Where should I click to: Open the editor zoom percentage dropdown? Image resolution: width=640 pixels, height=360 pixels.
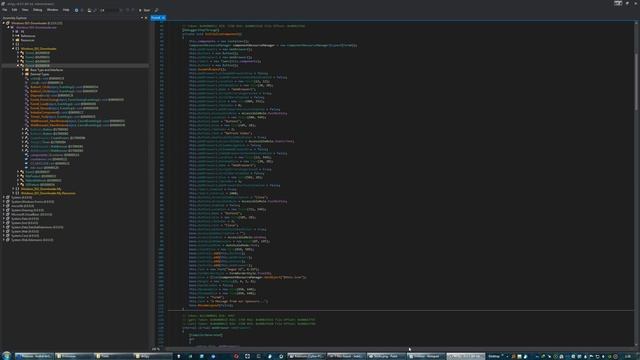coord(156,349)
